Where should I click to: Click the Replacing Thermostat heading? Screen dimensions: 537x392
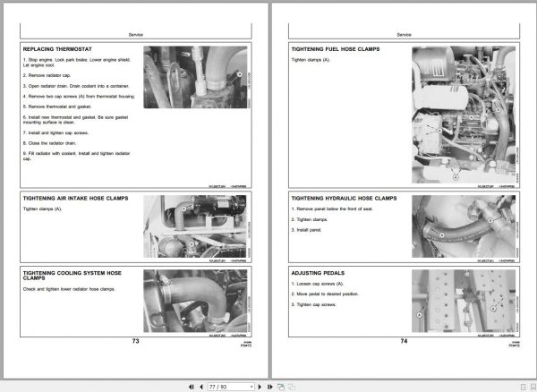pos(57,49)
